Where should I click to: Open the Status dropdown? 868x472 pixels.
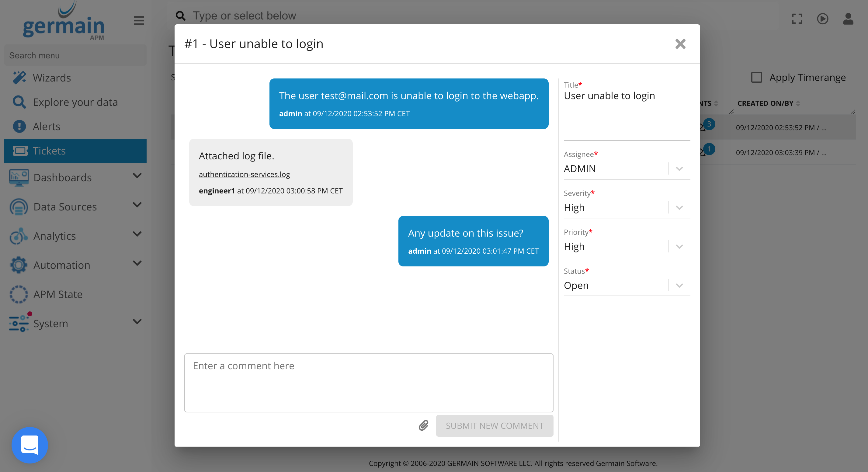click(x=679, y=285)
